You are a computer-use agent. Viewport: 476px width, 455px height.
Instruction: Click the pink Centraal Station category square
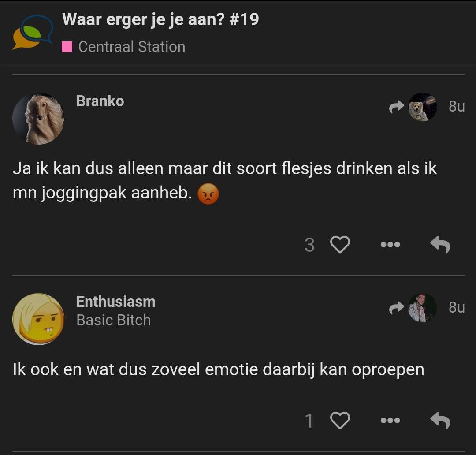(x=67, y=47)
